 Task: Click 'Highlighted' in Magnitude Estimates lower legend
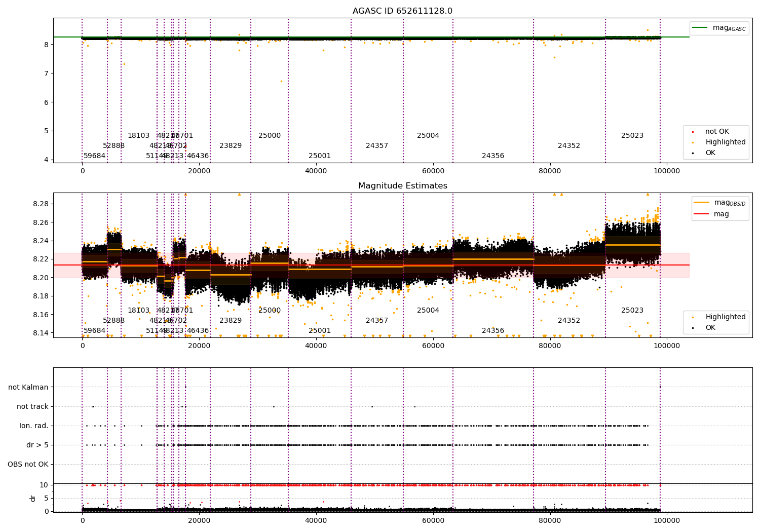click(726, 317)
